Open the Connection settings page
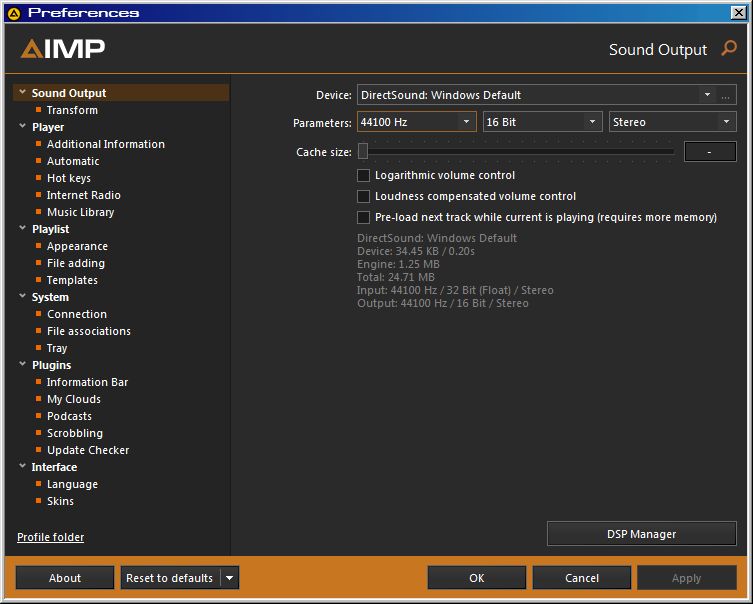The width and height of the screenshot is (753, 604). 77,314
